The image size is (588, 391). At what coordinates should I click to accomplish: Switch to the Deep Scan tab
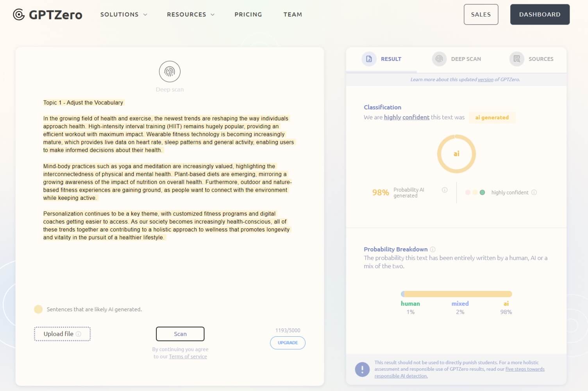[x=457, y=59]
